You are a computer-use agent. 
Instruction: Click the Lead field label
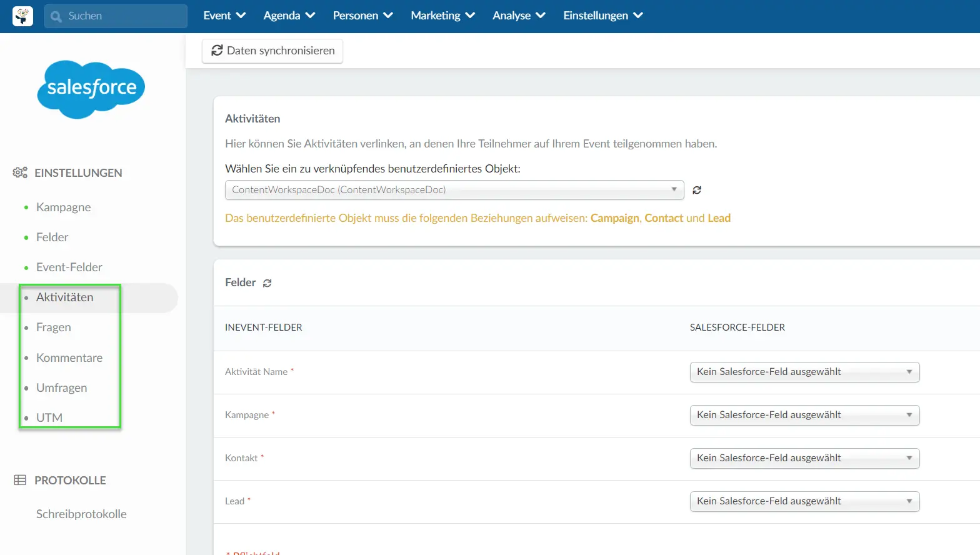point(234,501)
